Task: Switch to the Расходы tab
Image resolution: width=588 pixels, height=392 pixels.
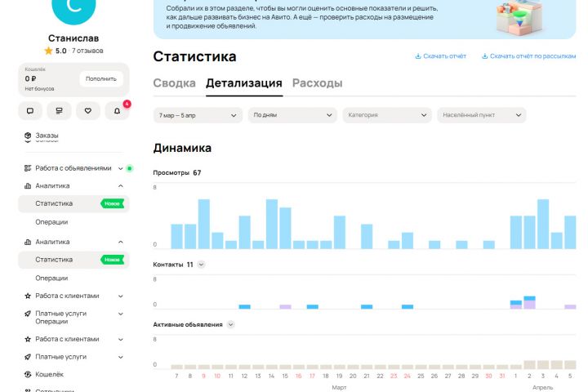Action: [x=317, y=83]
